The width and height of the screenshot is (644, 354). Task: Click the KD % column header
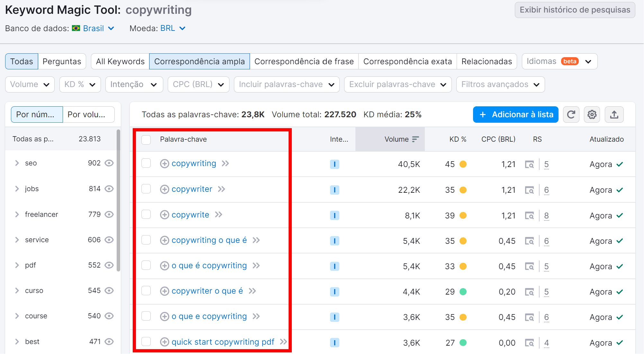click(x=458, y=139)
